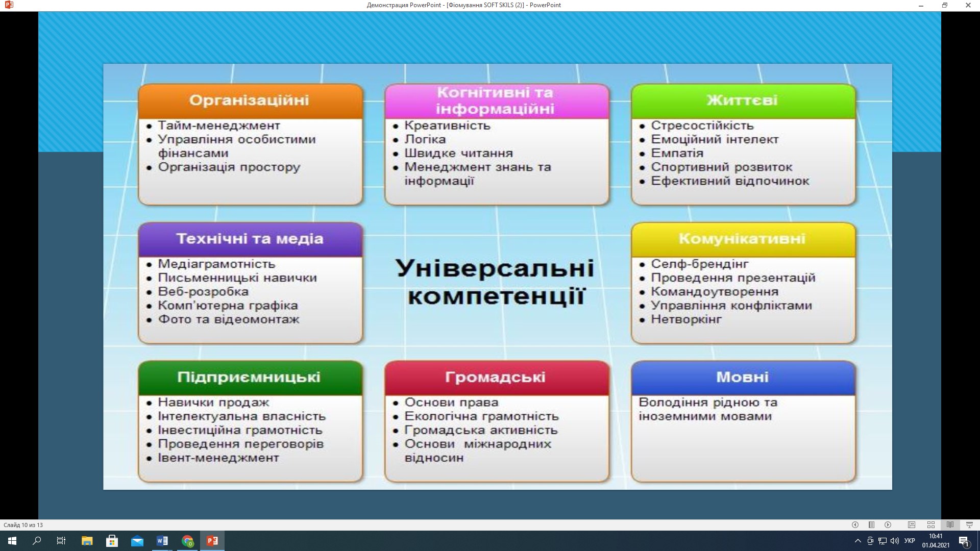
Task: Restore down the PowerPoint window
Action: click(x=945, y=5)
